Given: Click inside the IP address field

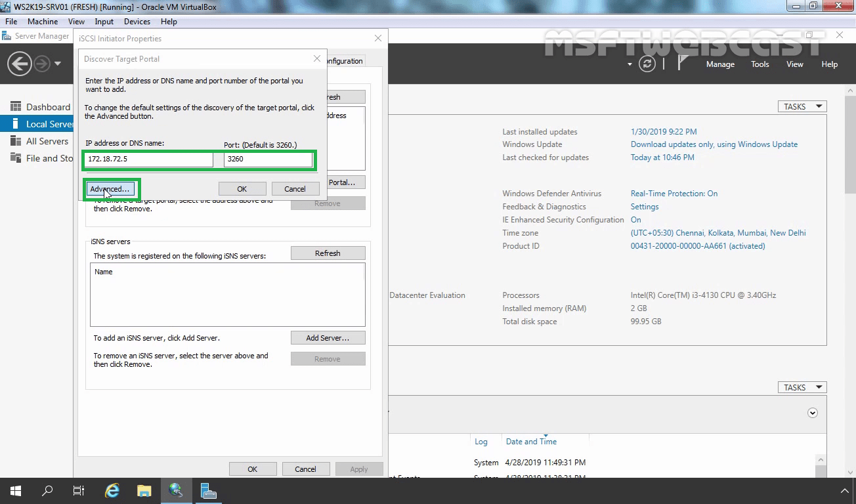Looking at the screenshot, I should click(148, 159).
